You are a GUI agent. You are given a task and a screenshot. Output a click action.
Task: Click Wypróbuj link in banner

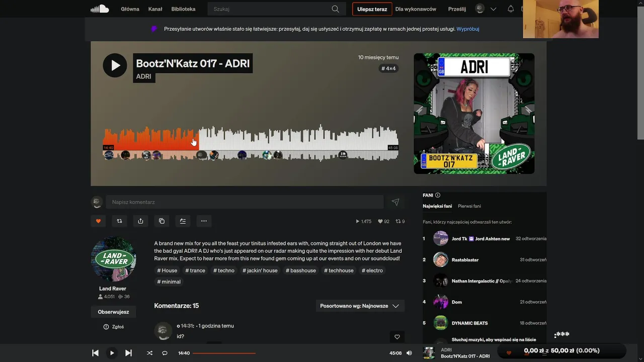click(468, 29)
